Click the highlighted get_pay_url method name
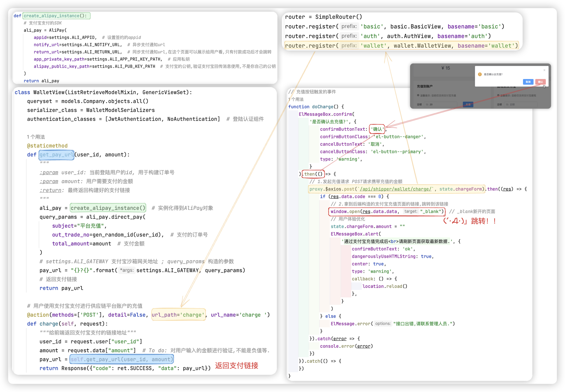The width and height of the screenshot is (565, 392). point(56,155)
